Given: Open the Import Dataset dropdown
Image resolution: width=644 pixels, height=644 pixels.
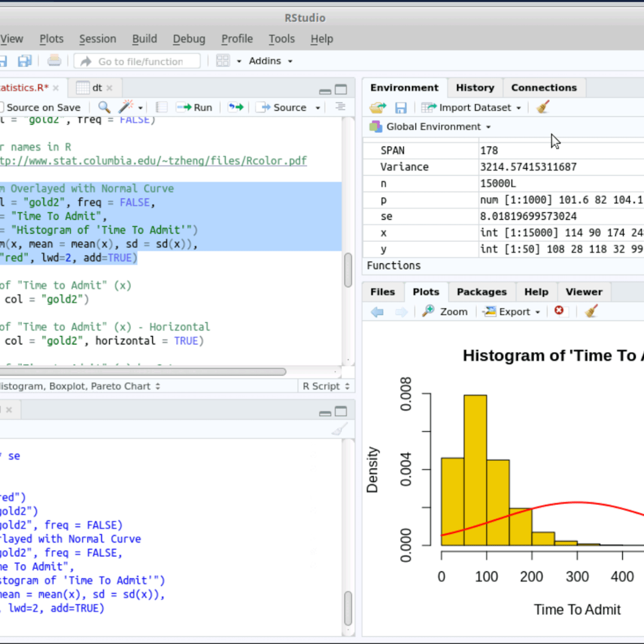Looking at the screenshot, I should click(471, 107).
